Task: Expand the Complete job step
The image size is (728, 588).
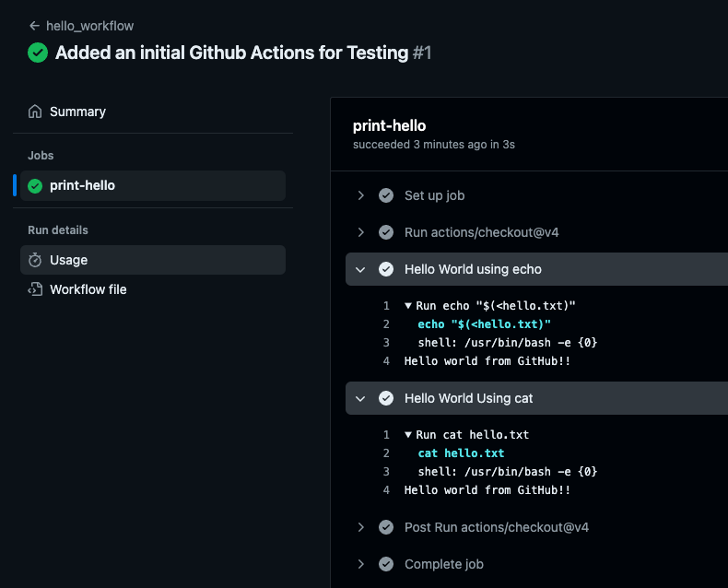Action: coord(360,564)
